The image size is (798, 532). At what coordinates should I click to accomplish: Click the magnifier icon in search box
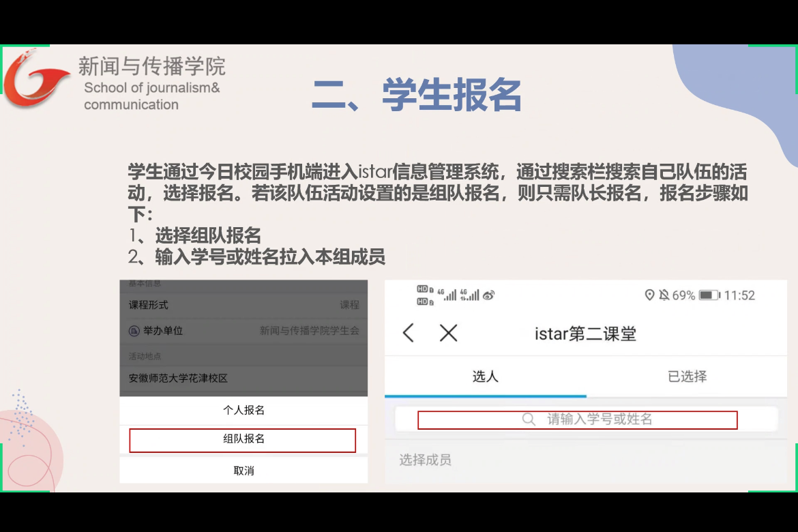point(529,419)
